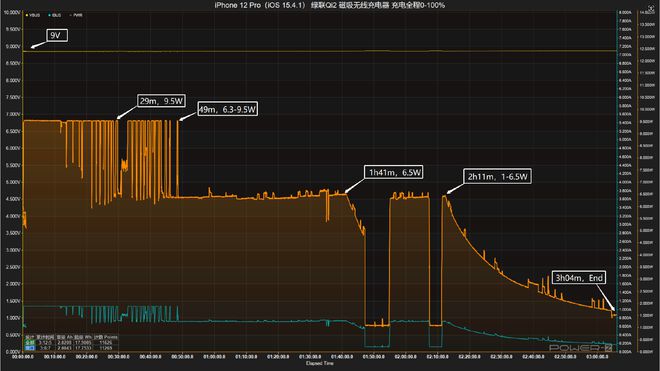Click the chart title at the top
The image size is (660, 371).
[x=330, y=5]
